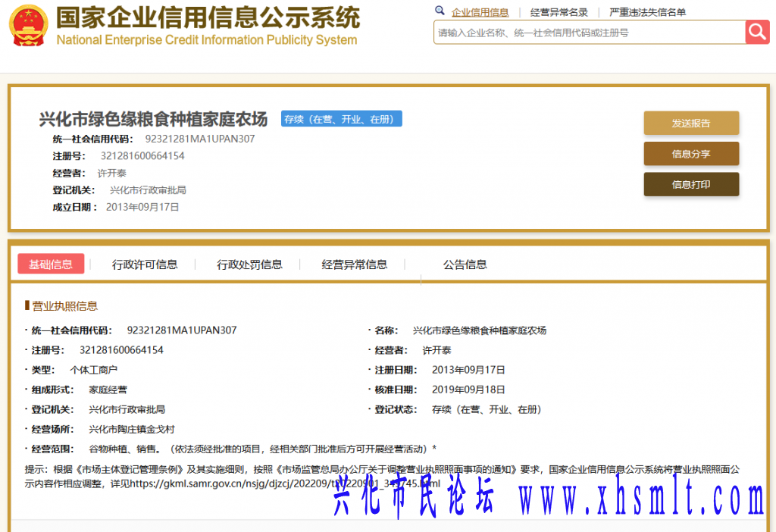The height and width of the screenshot is (532, 776).
Task: Open the 公告信息 tab
Action: 465,264
